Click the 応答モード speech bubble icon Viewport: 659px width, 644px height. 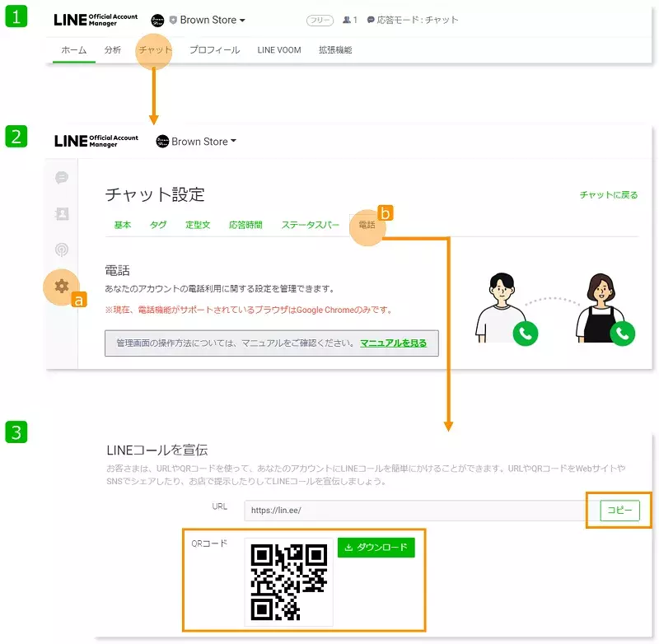click(371, 20)
